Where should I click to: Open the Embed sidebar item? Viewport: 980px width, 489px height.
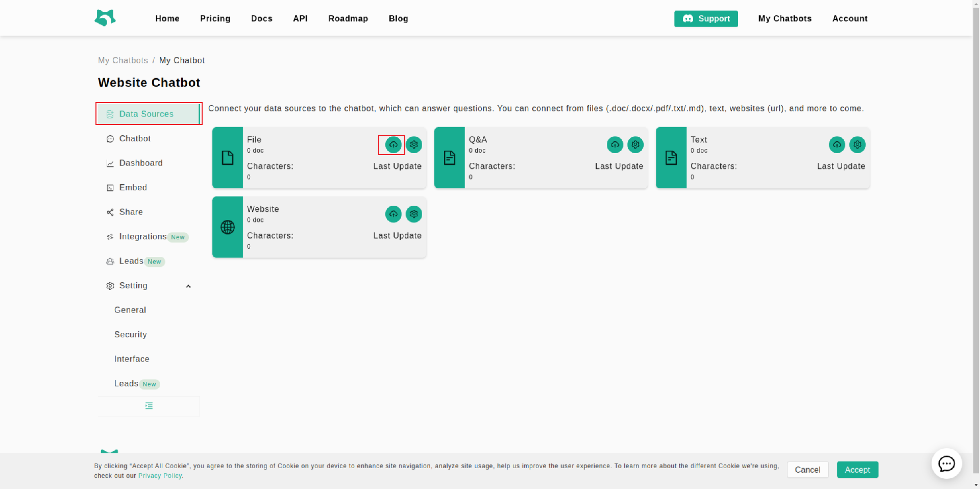point(148,187)
